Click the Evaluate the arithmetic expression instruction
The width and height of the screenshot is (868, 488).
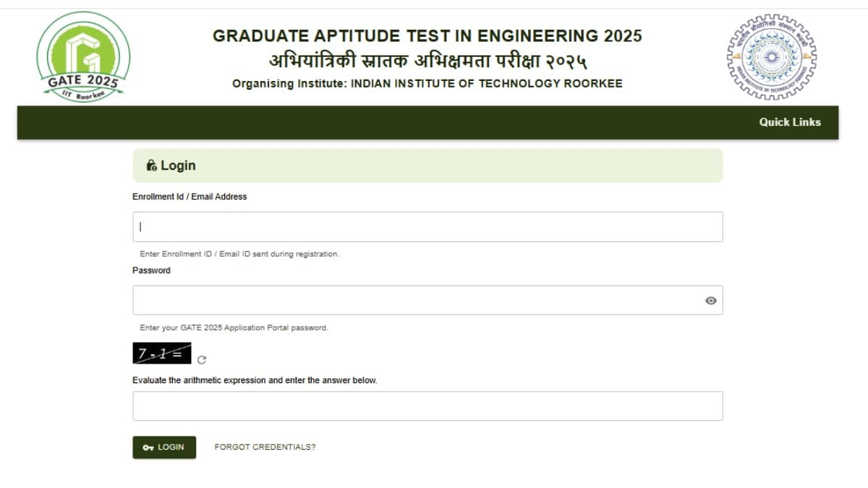pos(255,380)
